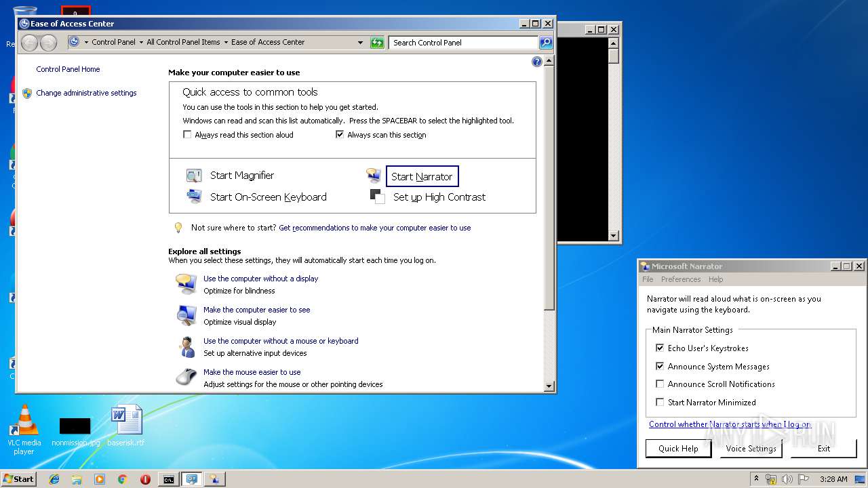The width and height of the screenshot is (868, 488).
Task: Open Windows Explorer folder in taskbar
Action: click(x=77, y=479)
